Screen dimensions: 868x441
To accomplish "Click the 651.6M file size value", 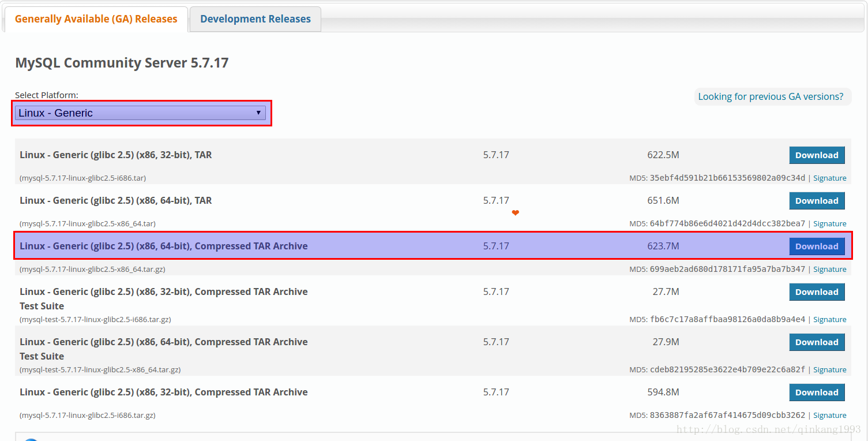I will point(663,201).
